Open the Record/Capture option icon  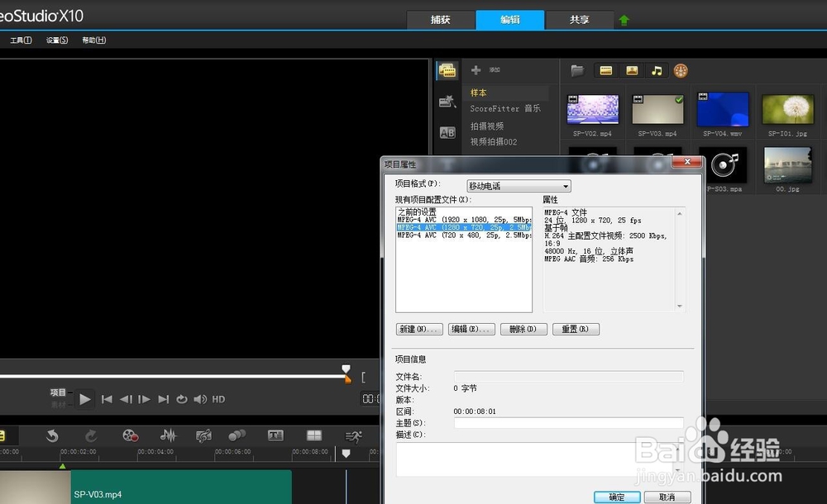131,435
